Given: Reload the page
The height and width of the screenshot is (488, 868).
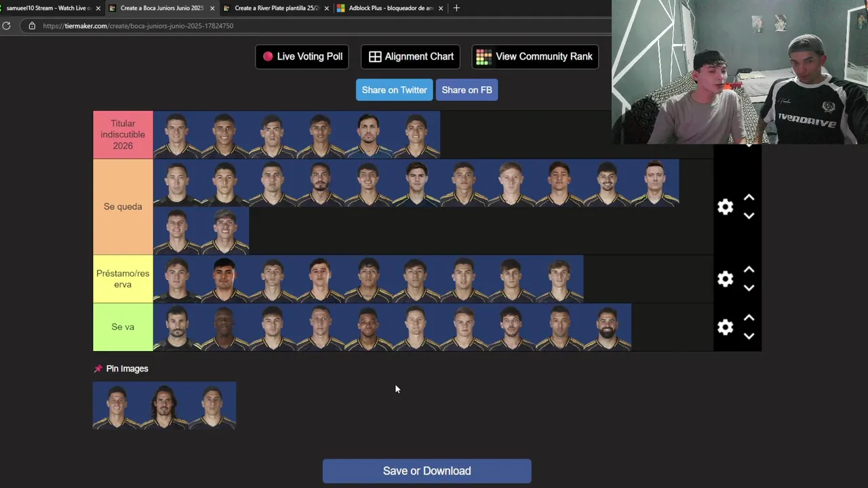Looking at the screenshot, I should coord(6,26).
